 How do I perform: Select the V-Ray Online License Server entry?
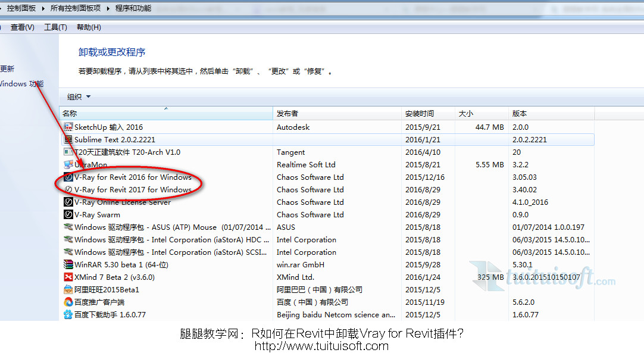tap(122, 202)
